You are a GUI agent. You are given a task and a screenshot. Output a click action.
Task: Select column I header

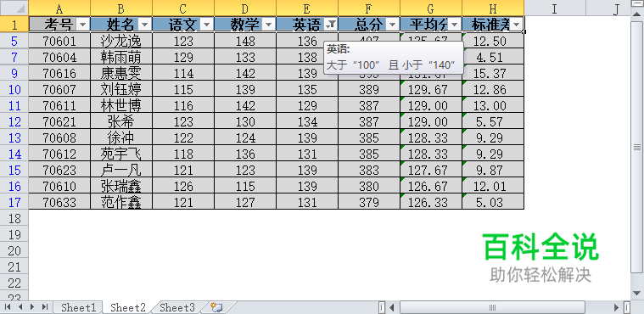[x=555, y=8]
